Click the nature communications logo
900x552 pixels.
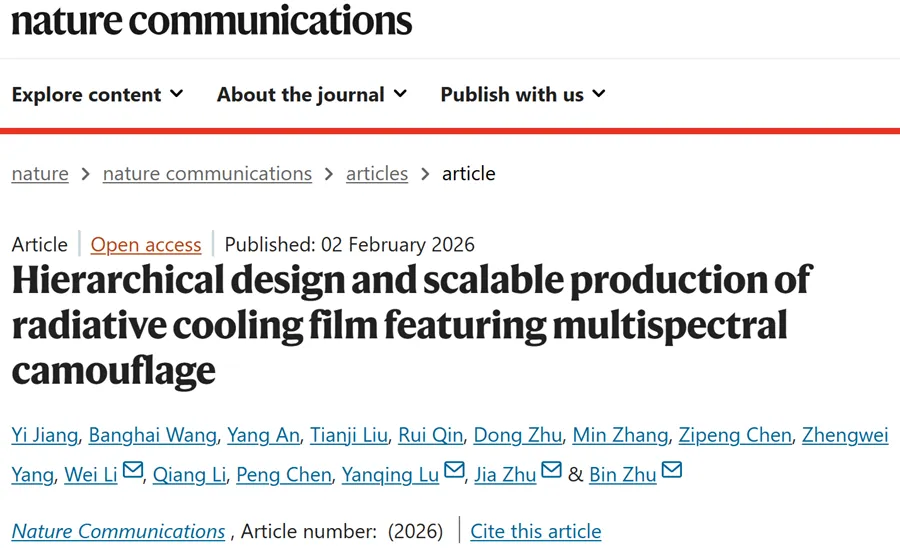pyautogui.click(x=212, y=20)
